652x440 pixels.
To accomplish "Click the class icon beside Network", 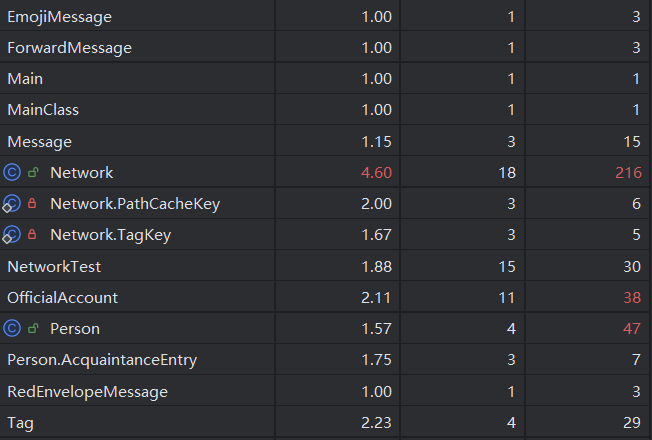I will [12, 172].
